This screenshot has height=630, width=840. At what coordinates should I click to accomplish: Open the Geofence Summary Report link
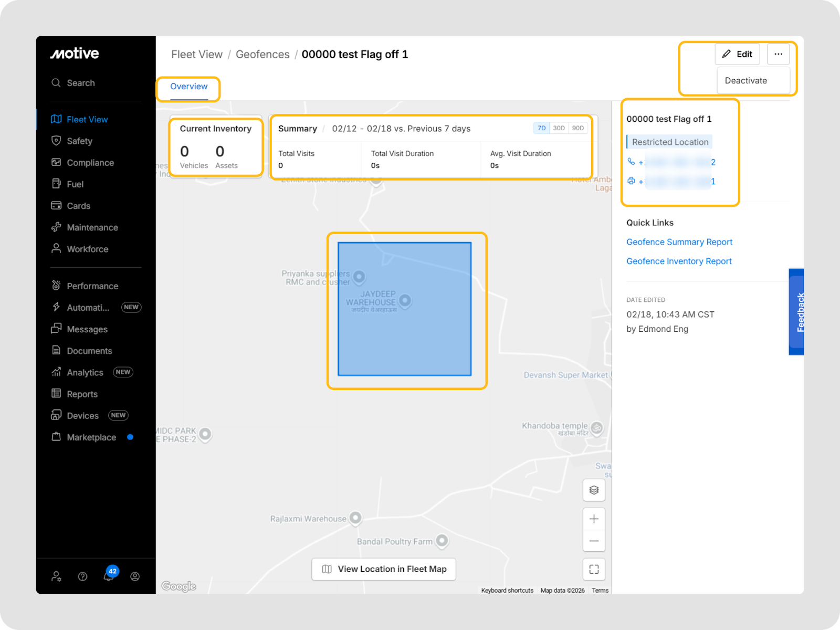[x=679, y=242]
